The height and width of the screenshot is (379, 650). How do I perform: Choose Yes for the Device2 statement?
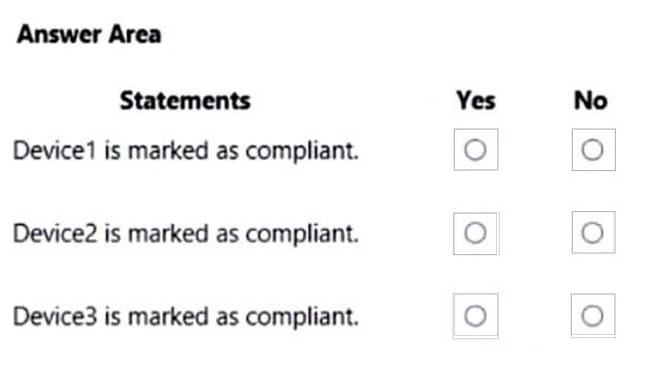pos(475,233)
